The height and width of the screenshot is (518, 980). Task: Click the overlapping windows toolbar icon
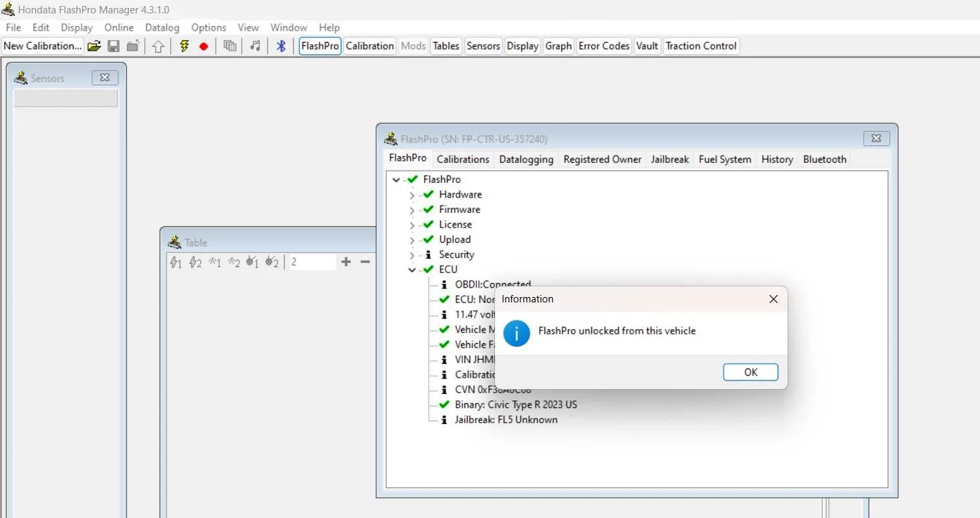click(230, 46)
